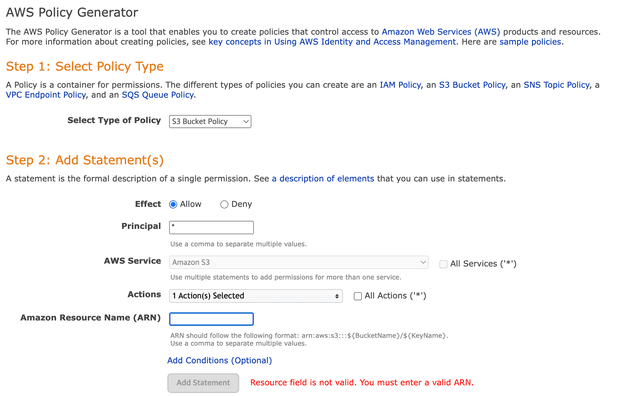The image size is (630, 397).
Task: Select the Deny effect radio button
Action: (x=224, y=205)
